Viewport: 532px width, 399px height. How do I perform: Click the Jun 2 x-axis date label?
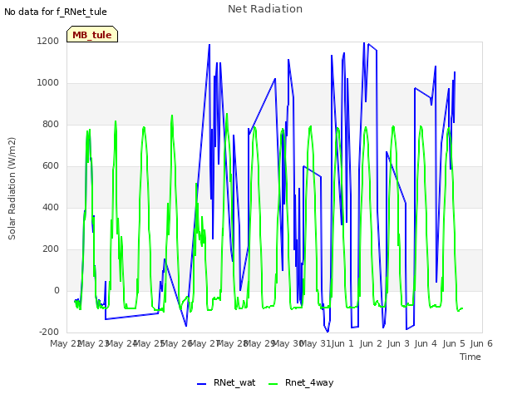point(371,343)
